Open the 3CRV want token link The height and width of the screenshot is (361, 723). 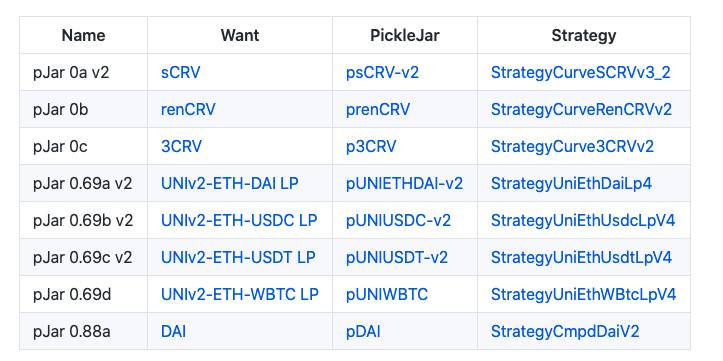pos(181,146)
